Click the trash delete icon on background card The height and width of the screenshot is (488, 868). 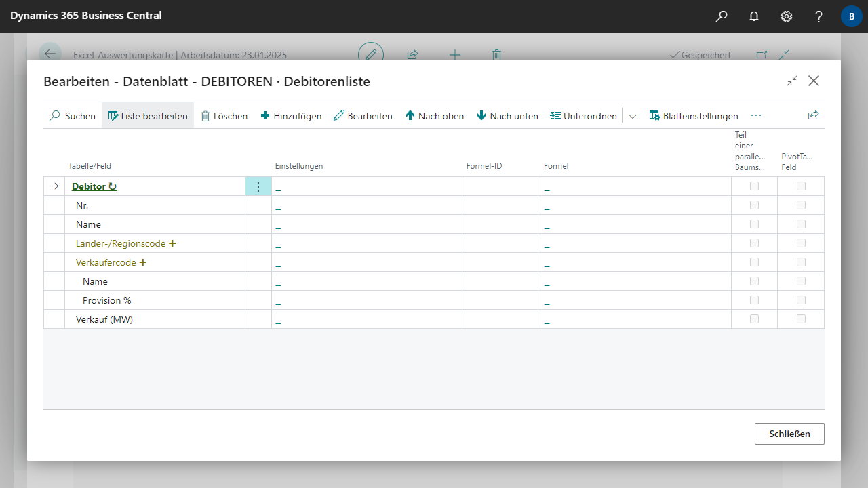click(x=496, y=55)
